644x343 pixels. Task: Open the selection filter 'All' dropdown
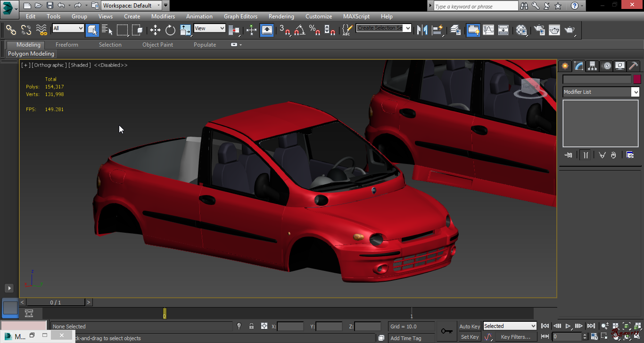click(68, 28)
